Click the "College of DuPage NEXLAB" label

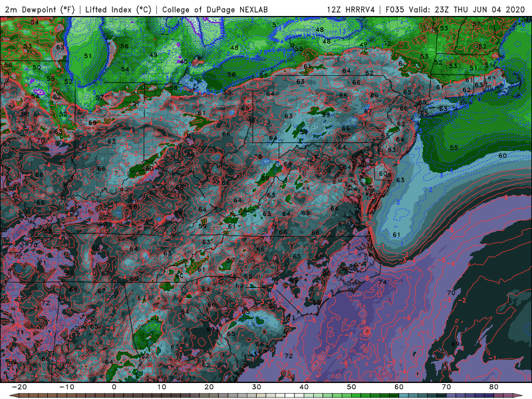215,9
